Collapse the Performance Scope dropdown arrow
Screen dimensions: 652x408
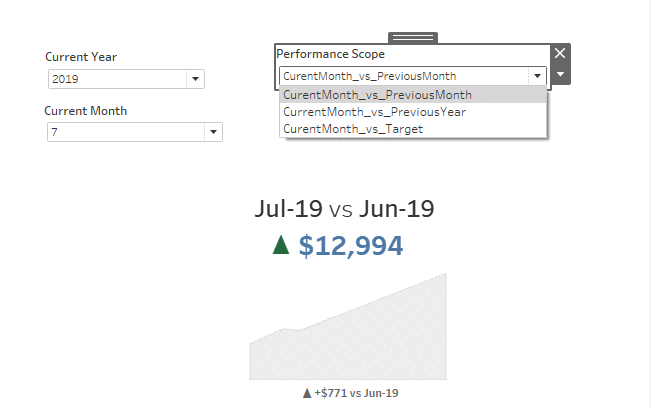pos(537,75)
